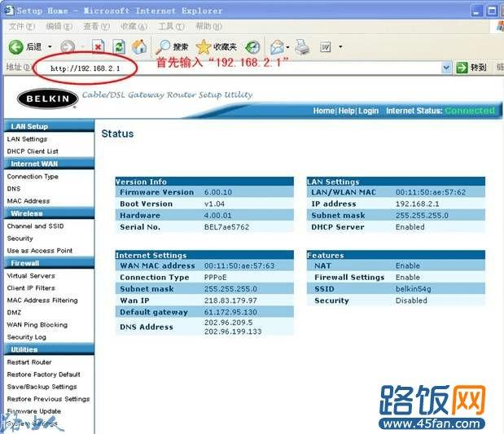Click the History icon in toolbar
Screen dimensions: 504x434
[252, 47]
